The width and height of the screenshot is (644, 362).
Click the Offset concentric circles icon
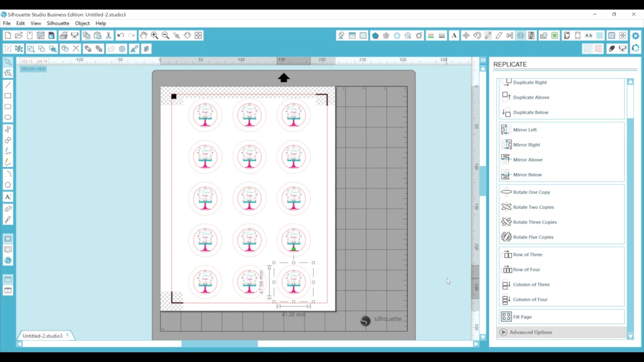click(122, 49)
